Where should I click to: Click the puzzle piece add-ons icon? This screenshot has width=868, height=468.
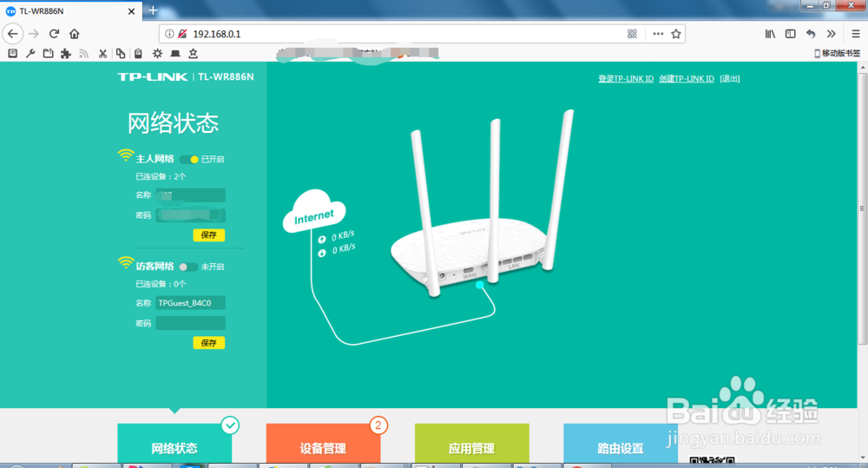coord(66,53)
